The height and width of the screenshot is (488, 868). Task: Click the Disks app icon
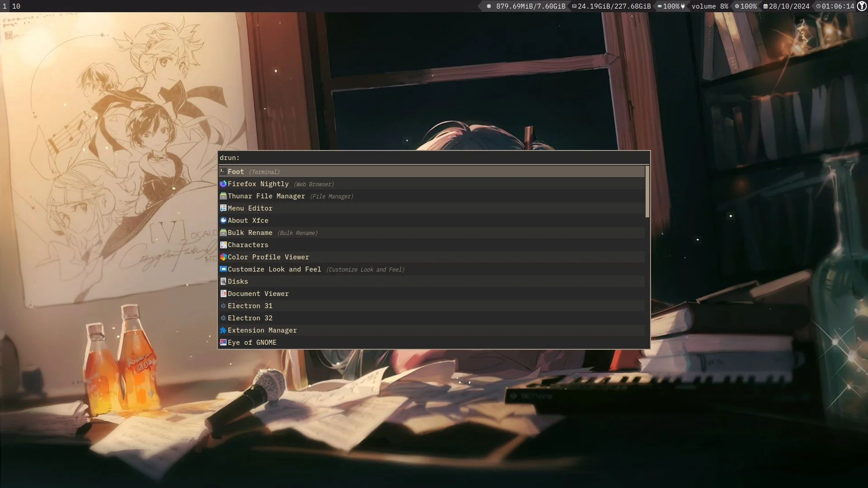223,282
